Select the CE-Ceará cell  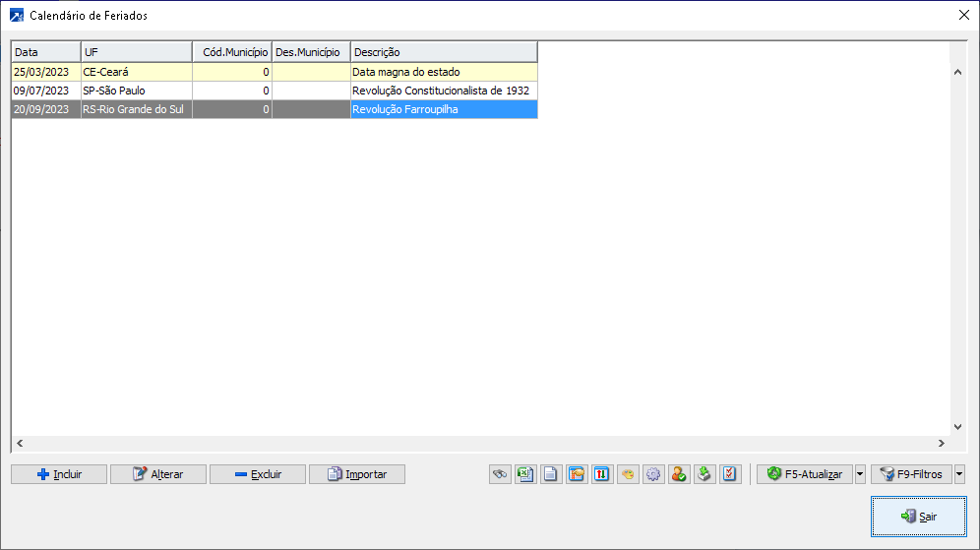coord(137,72)
